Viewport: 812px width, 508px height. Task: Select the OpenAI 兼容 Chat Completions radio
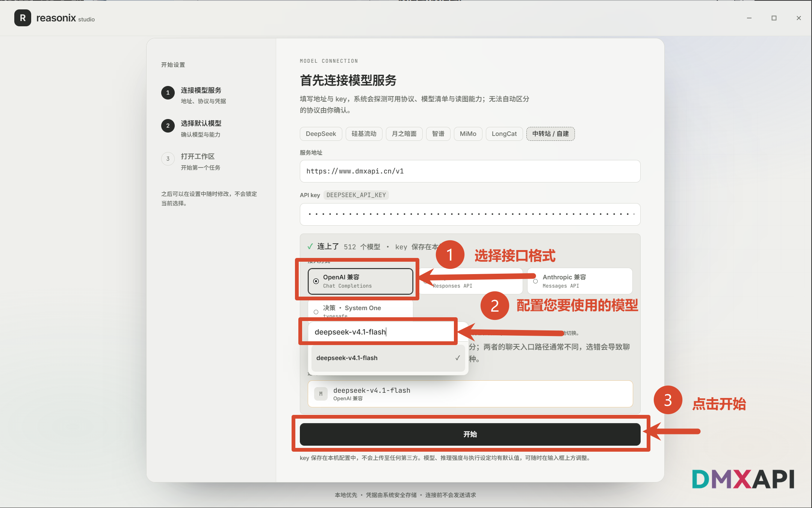pos(360,281)
